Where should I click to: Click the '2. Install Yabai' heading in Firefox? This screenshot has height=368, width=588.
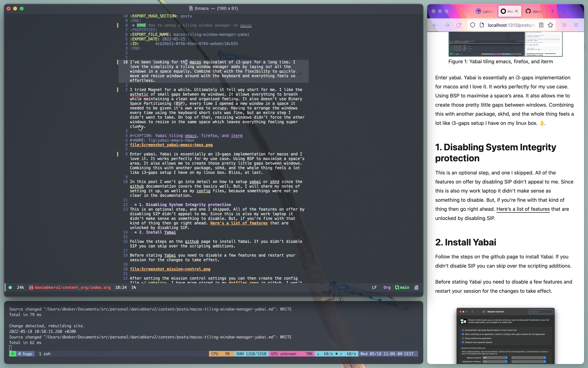pos(466,242)
